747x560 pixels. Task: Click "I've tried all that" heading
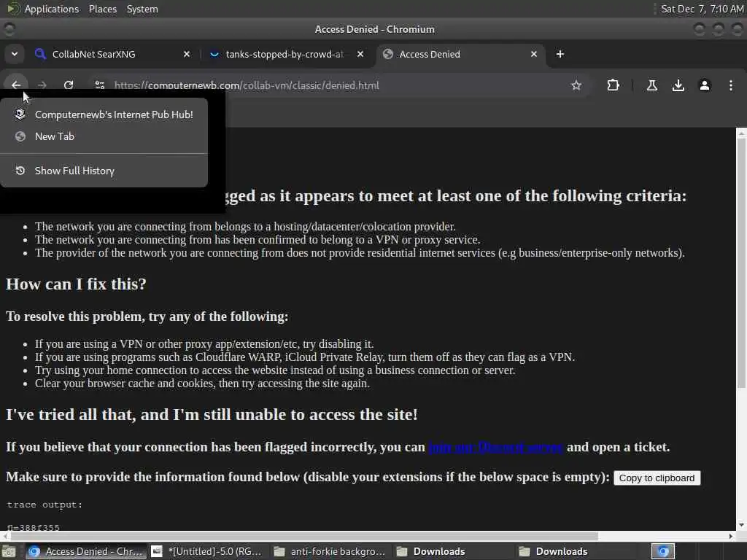(212, 414)
